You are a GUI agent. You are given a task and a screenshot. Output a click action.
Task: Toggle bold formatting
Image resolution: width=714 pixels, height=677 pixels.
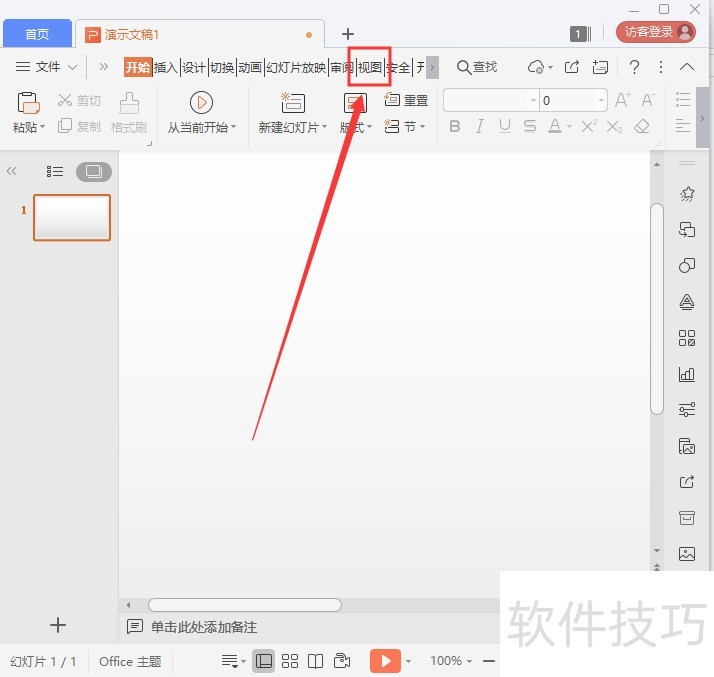click(455, 127)
